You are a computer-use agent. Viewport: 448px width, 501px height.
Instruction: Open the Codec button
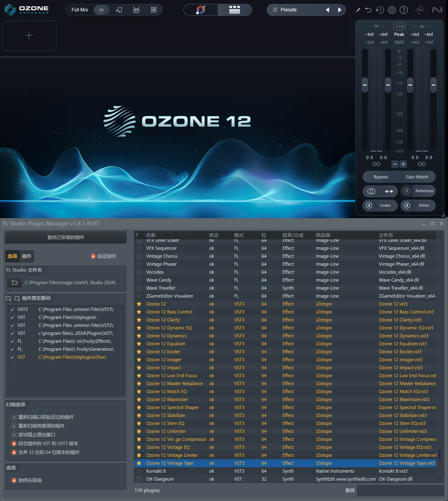pyautogui.click(x=386, y=205)
